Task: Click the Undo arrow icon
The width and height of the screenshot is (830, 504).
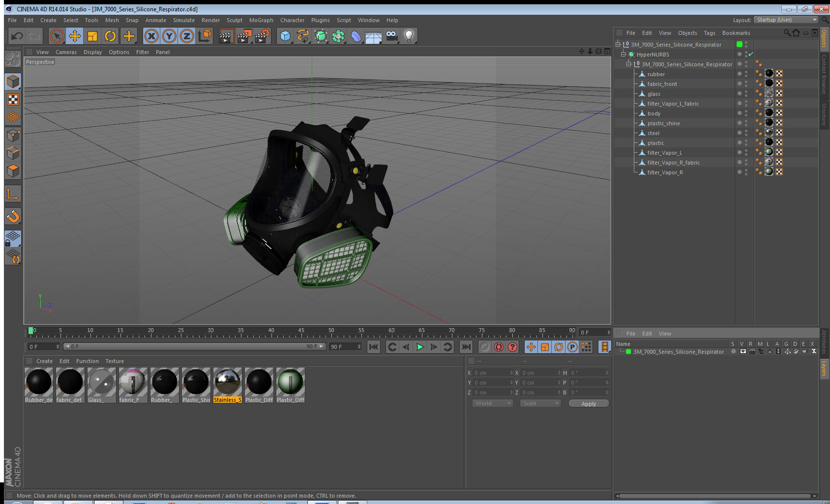Action: tap(17, 36)
